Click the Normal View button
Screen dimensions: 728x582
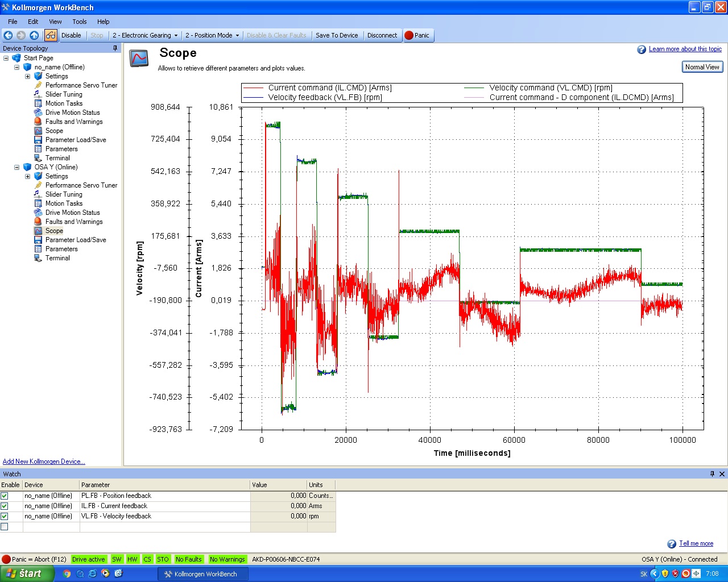click(702, 67)
